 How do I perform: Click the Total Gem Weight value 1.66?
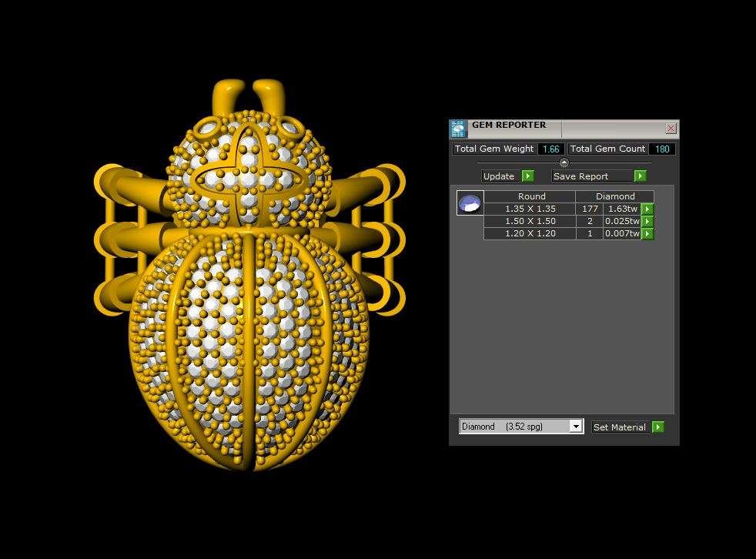550,149
